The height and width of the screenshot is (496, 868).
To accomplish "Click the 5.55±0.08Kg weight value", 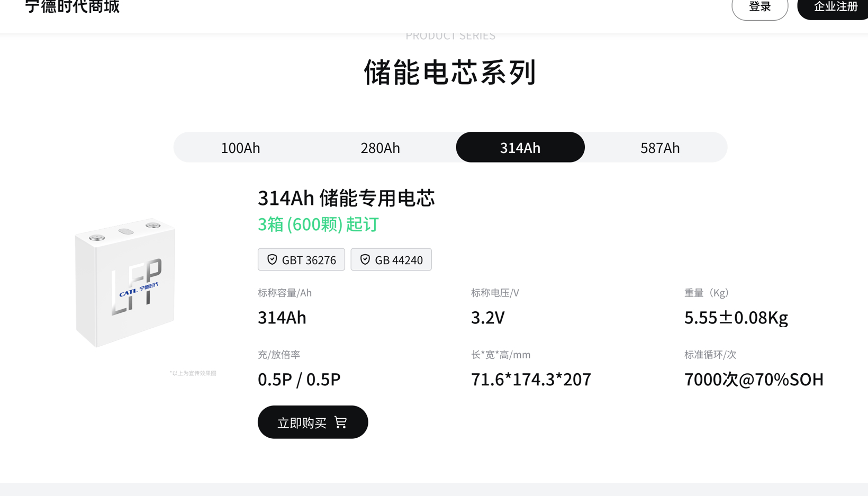I will 736,318.
